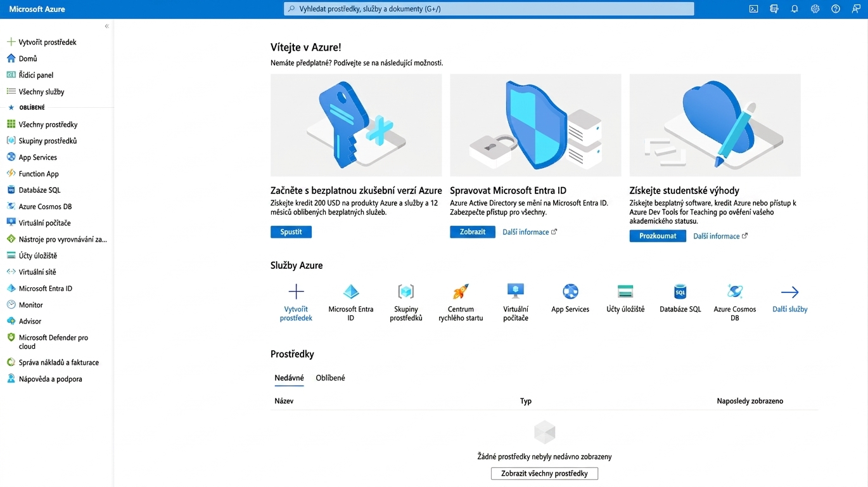Open portal settings gear icon
The image size is (868, 487).
815,9
